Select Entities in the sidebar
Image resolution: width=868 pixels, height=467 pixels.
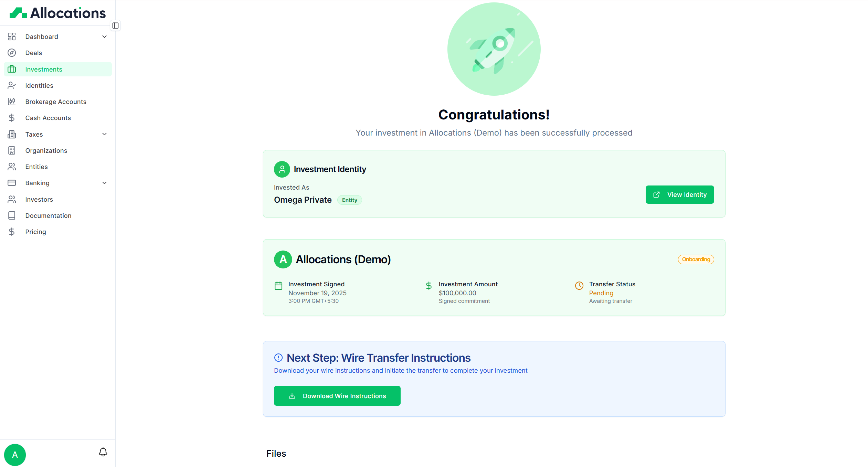[x=36, y=167]
